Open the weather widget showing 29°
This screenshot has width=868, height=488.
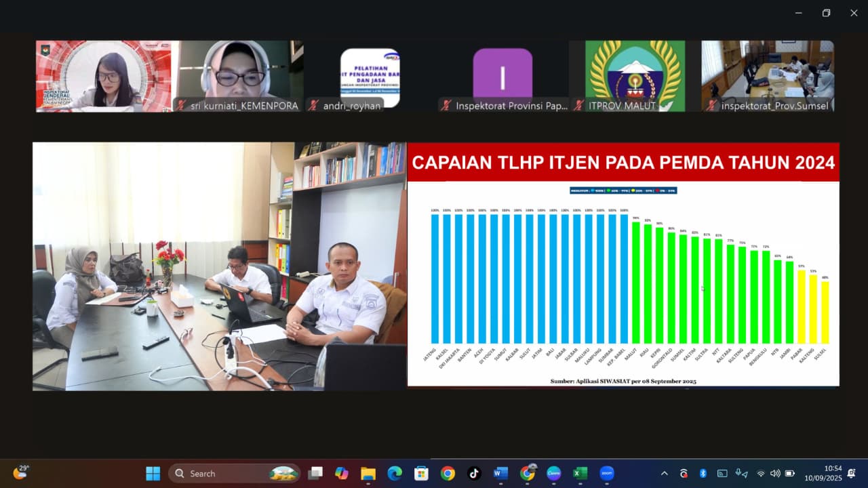point(20,472)
